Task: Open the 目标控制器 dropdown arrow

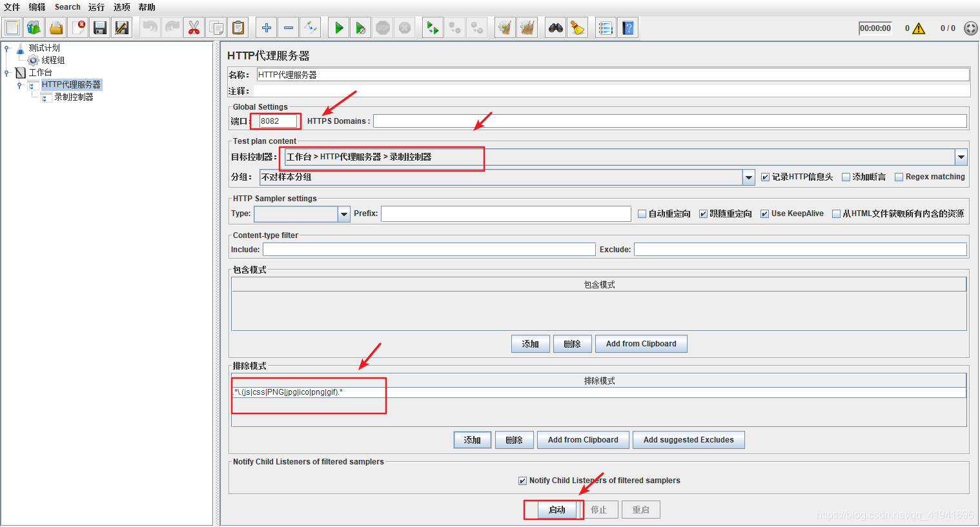Action: [961, 157]
